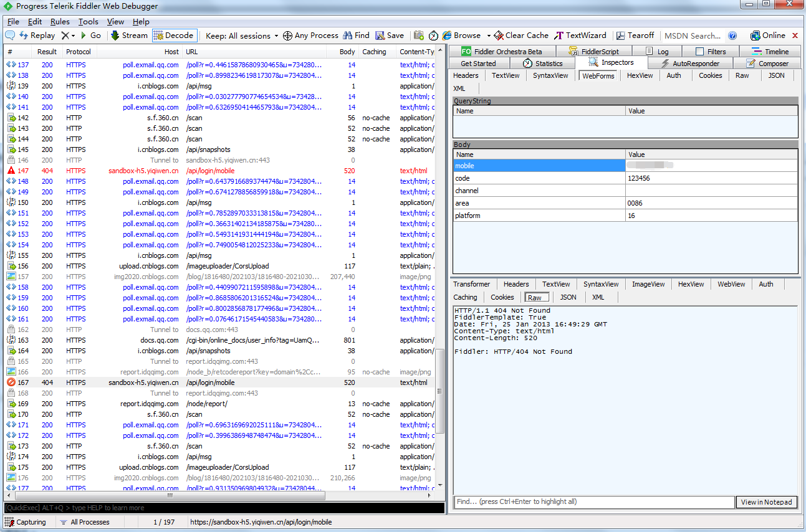Expand the Browse dropdown arrow
Viewport: 806px width, 532px height.
point(489,36)
